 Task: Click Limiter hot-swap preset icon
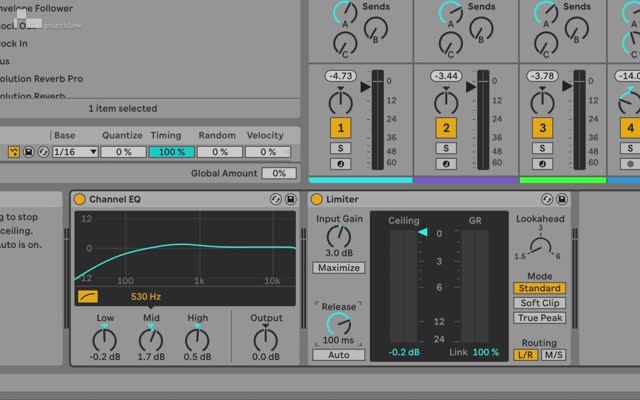547,199
